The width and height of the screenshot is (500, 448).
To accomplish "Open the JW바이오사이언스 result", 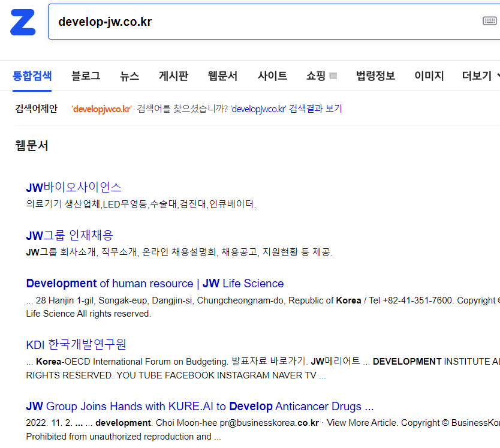I will (x=74, y=187).
